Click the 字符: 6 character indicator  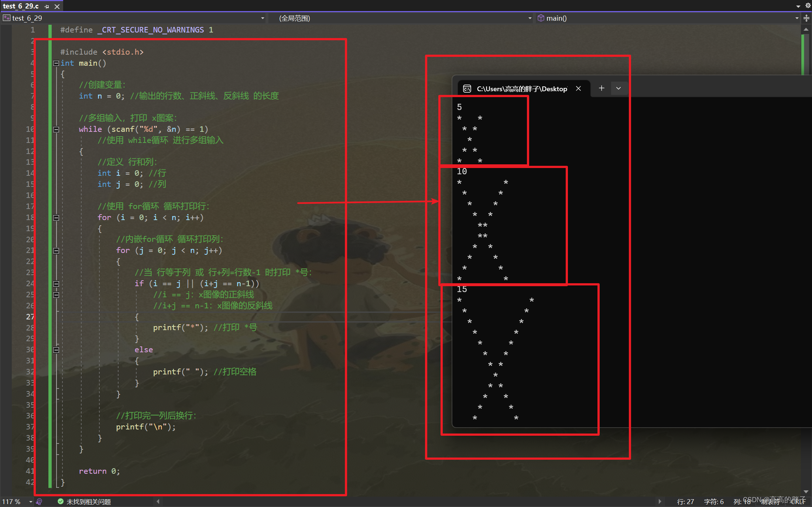(713, 502)
